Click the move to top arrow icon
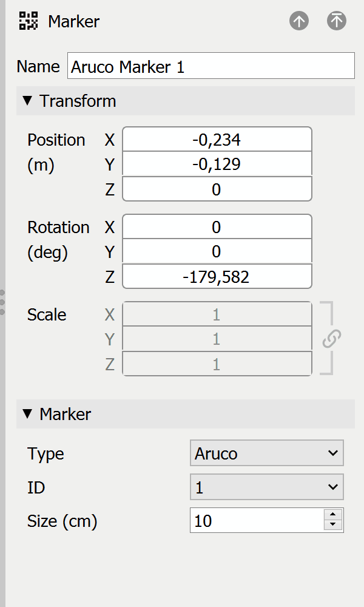364x607 pixels. 336,21
